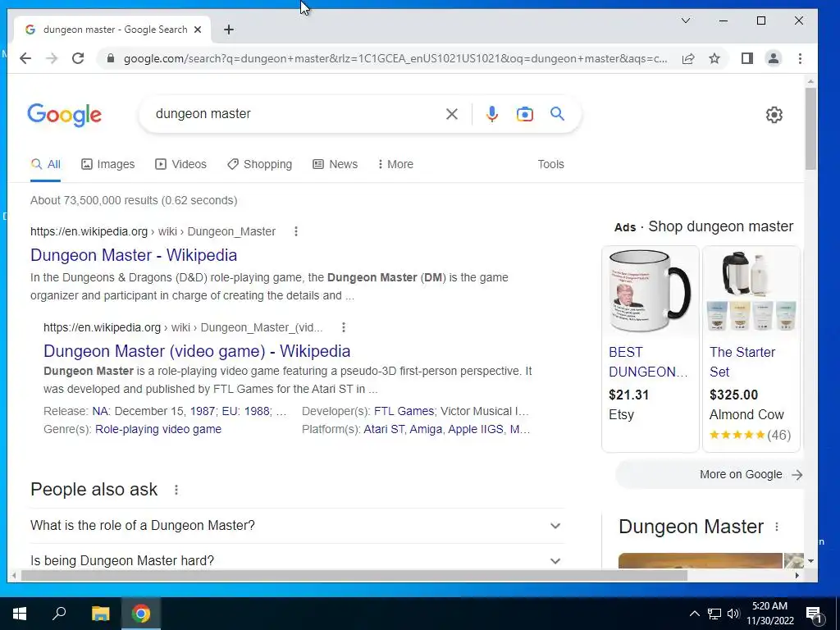Image resolution: width=840 pixels, height=630 pixels.
Task: Click scrollbar down arrow
Action: 810,561
